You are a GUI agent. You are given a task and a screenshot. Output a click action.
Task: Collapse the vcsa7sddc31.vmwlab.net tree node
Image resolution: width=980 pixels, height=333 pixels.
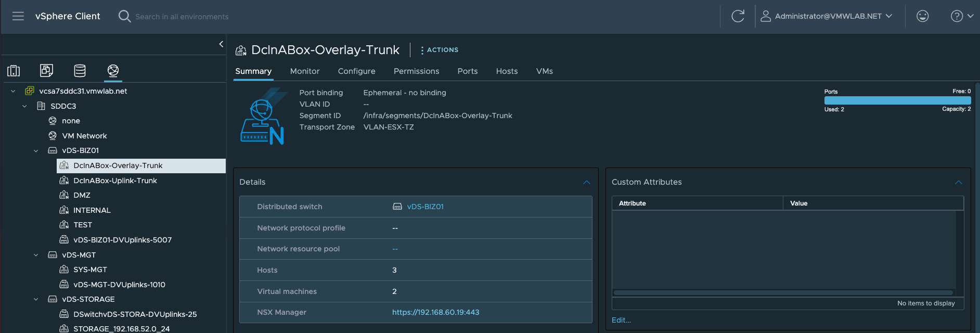pos(13,91)
